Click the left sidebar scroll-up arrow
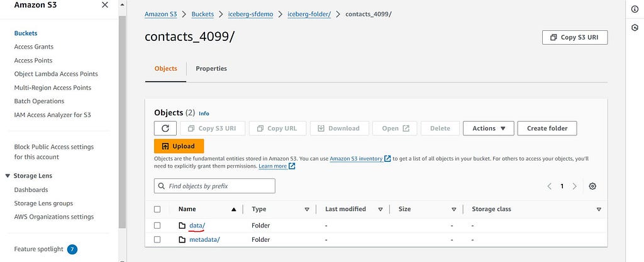Screen dimensions: 644x262 click(x=122, y=4)
